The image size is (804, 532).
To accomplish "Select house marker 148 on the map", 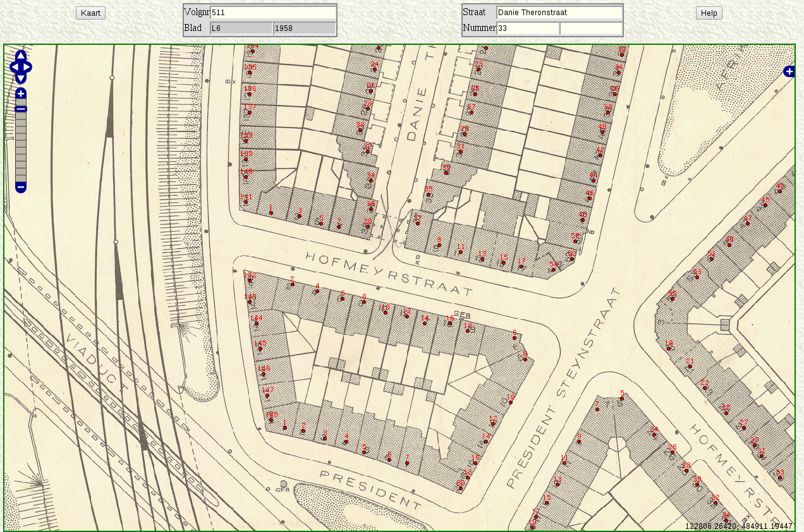I will coord(271,418).
